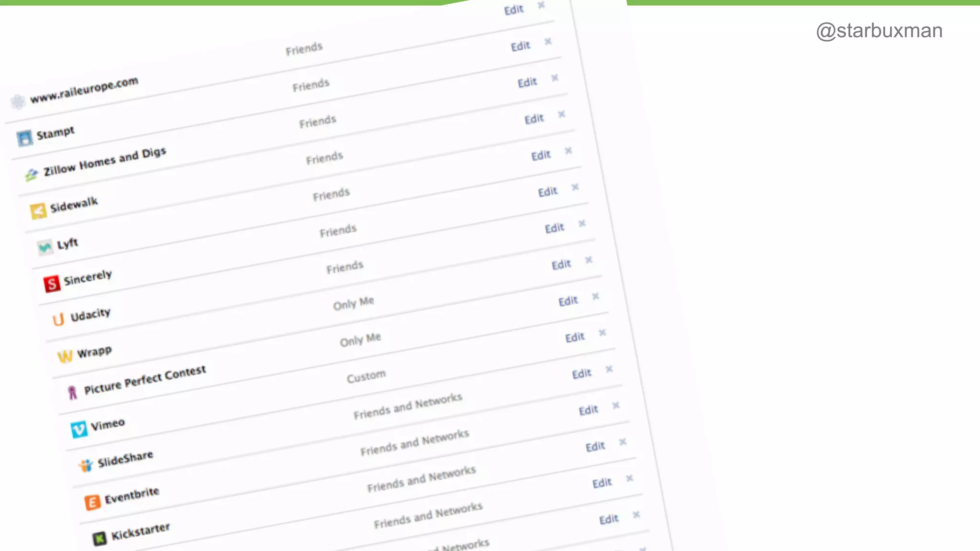This screenshot has height=551, width=980.
Task: Click the Sidewalk app icon
Action: (x=38, y=210)
